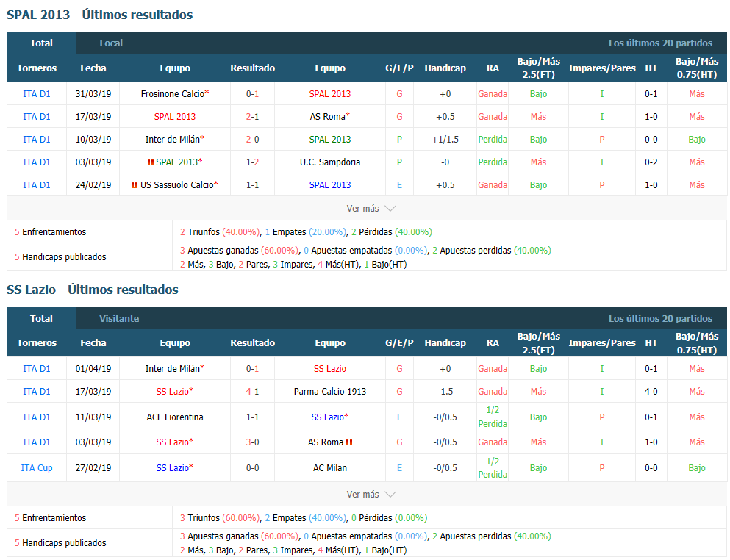Click Inter de Milán in the SPAL 2013 table
Viewport: 730px width, 560px height.
(172, 139)
